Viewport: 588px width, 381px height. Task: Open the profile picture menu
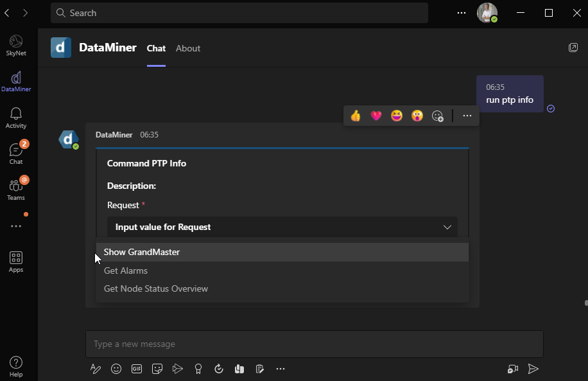[x=487, y=13]
